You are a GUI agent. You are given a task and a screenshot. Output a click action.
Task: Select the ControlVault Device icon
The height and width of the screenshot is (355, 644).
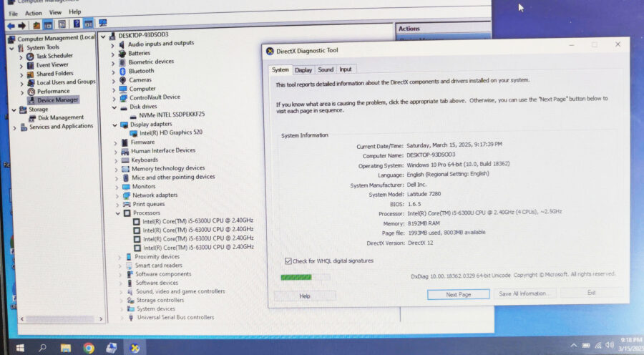click(123, 98)
